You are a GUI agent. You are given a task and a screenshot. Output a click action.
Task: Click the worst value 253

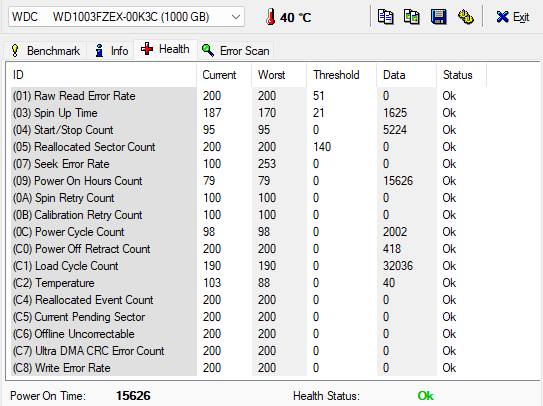click(x=267, y=164)
